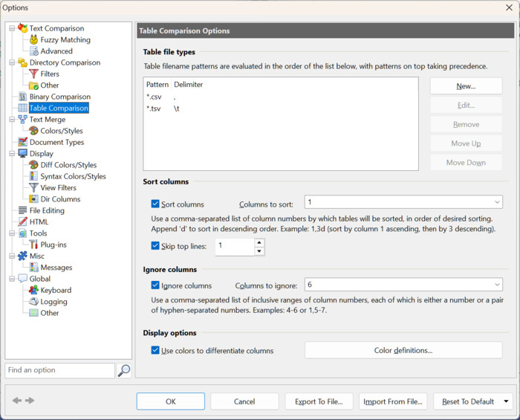Click the Dir Columns icon

[x=33, y=199]
